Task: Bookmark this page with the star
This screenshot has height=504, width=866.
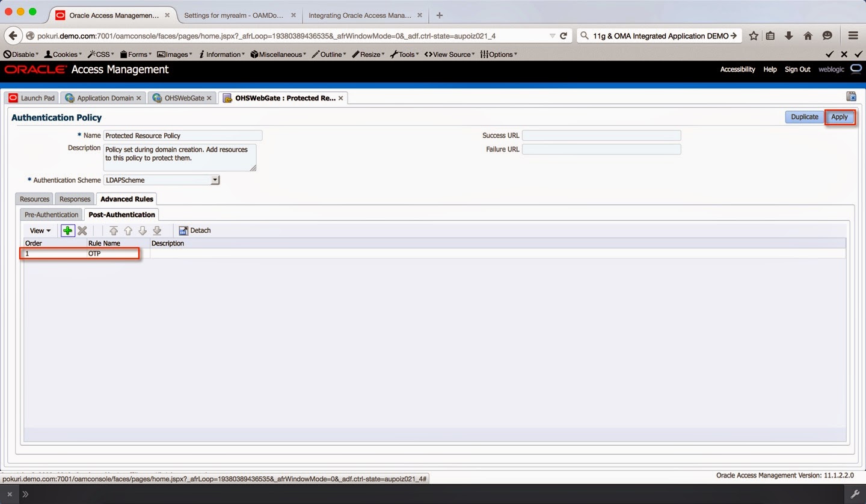Action: [753, 35]
